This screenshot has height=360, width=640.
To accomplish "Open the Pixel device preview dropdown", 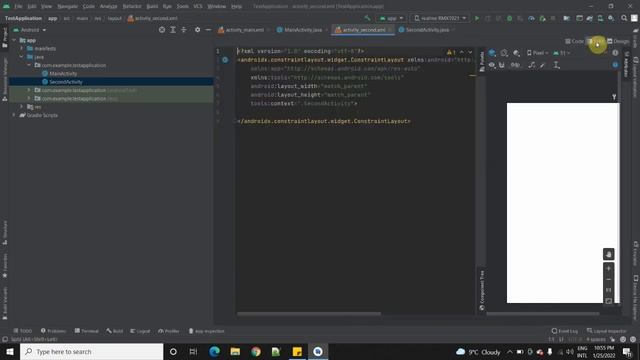I will [538, 53].
